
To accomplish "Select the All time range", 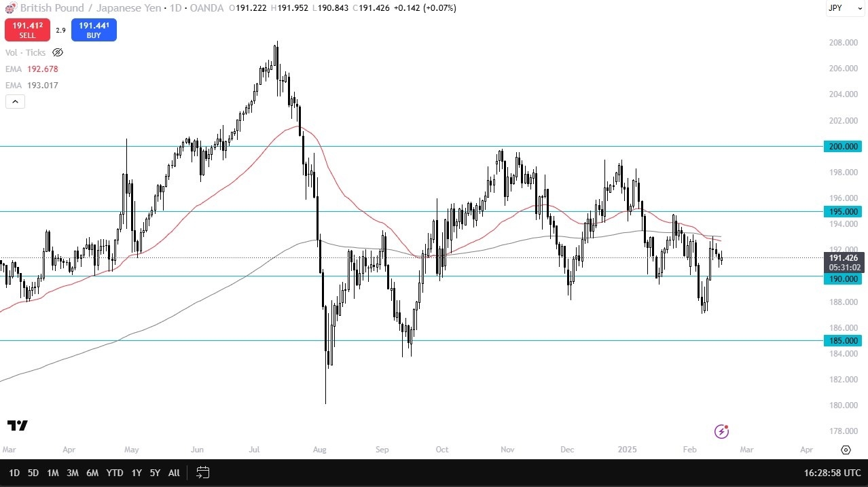I will pos(174,473).
